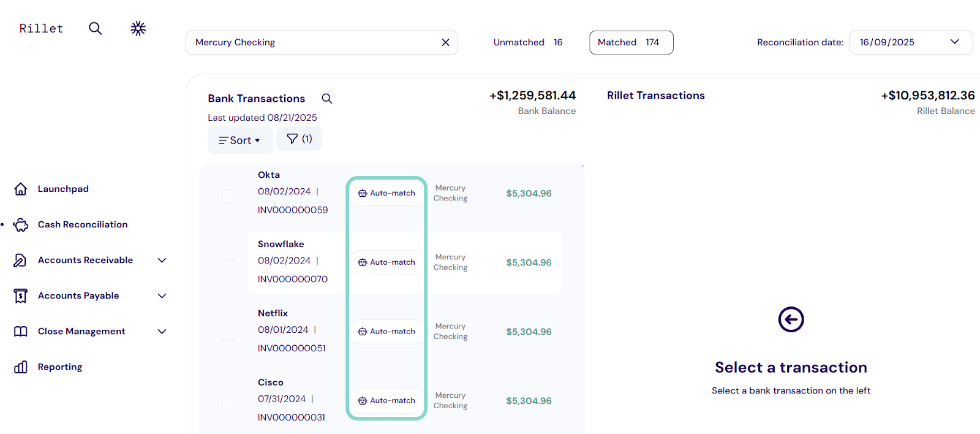
Task: Select the Matched 174 tab
Action: coord(631,42)
